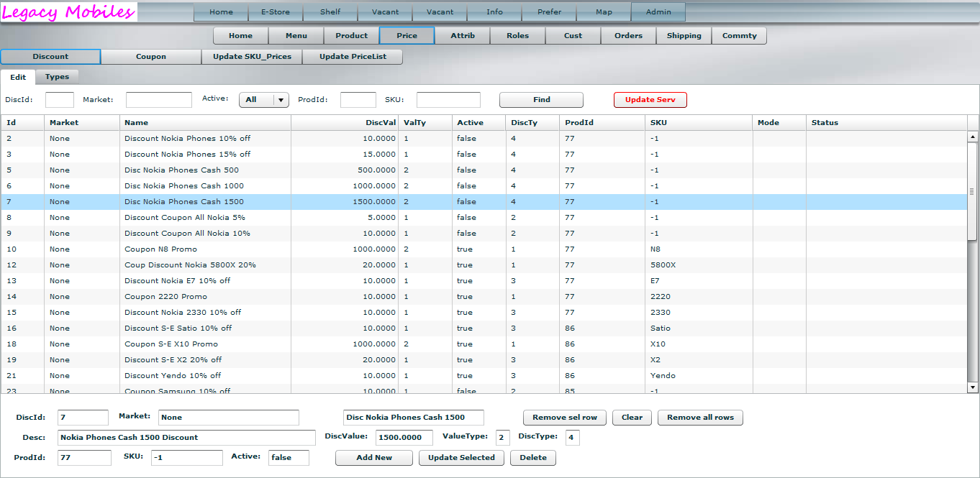Click Remove all rows button
Image resolution: width=980 pixels, height=478 pixels.
pos(700,418)
